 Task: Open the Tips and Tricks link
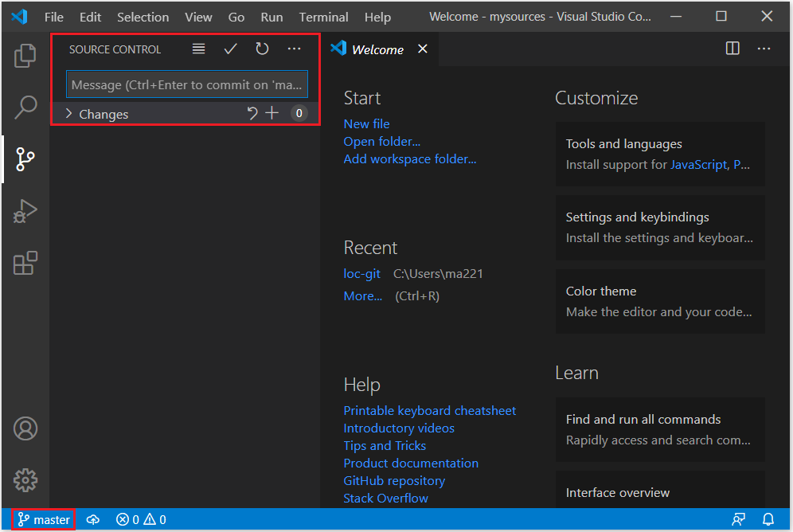coord(385,445)
